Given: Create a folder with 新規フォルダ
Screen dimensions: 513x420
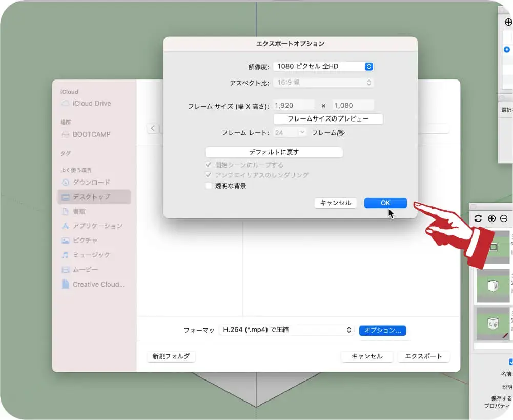Looking at the screenshot, I should [171, 356].
